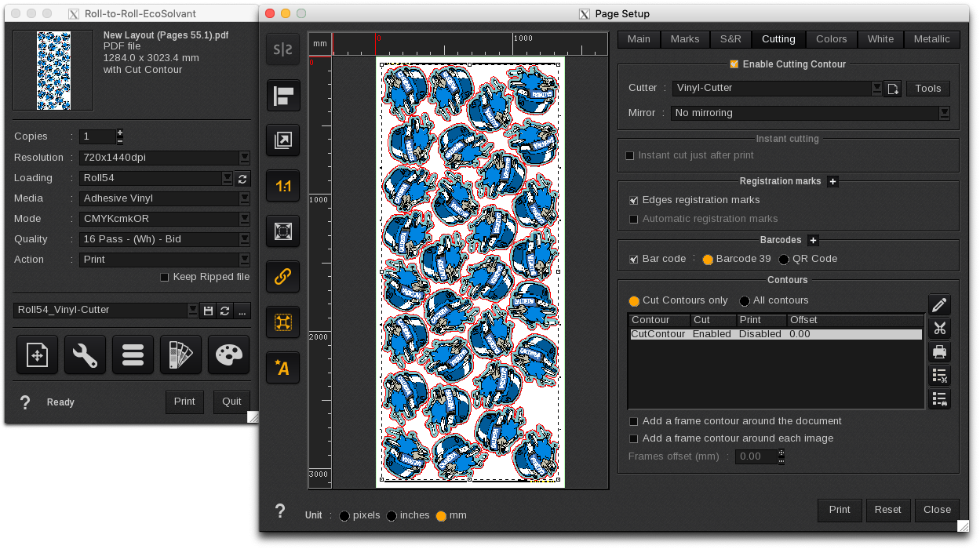Select the QR Code barcode option
980x549 pixels.
tap(782, 259)
